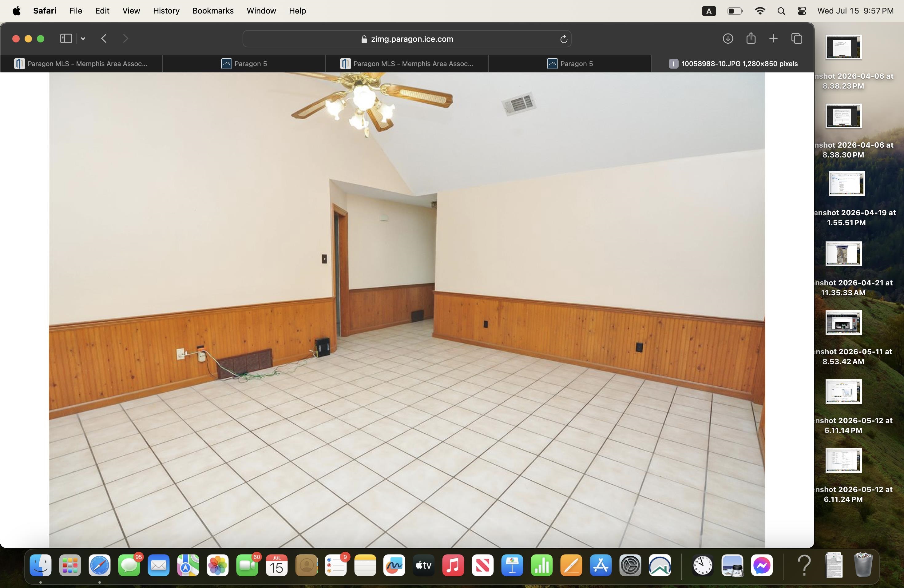The width and height of the screenshot is (904, 588).
Task: Open Control Center in menu bar
Action: pos(802,11)
